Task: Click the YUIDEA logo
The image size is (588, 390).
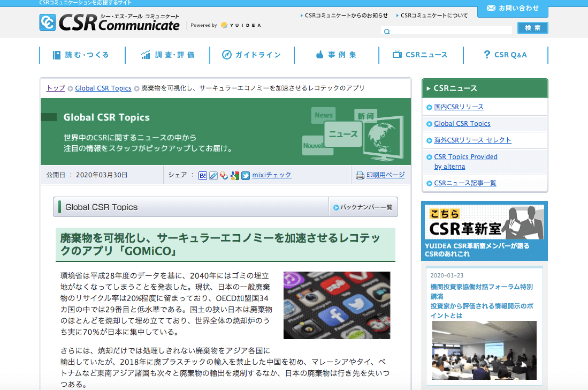Action: pyautogui.click(x=241, y=25)
